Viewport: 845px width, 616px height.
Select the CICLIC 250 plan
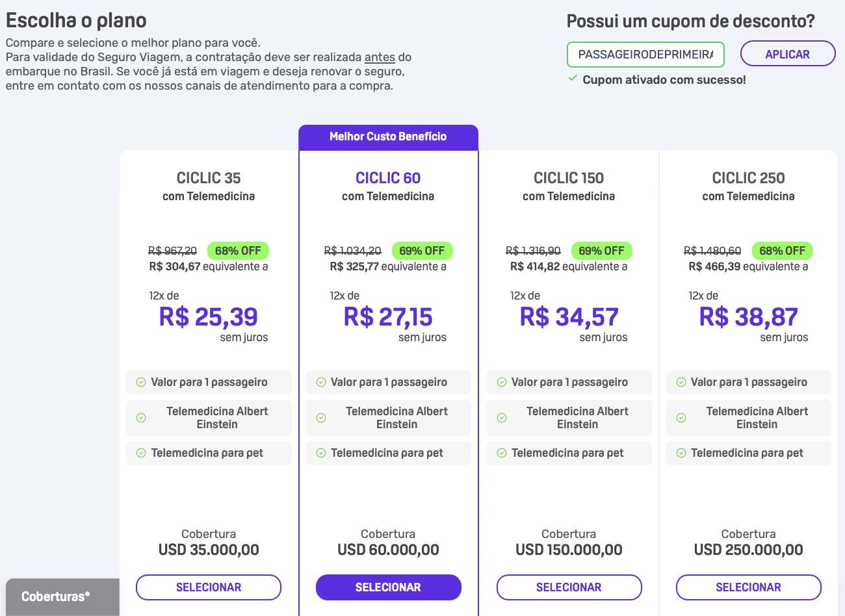pos(748,587)
